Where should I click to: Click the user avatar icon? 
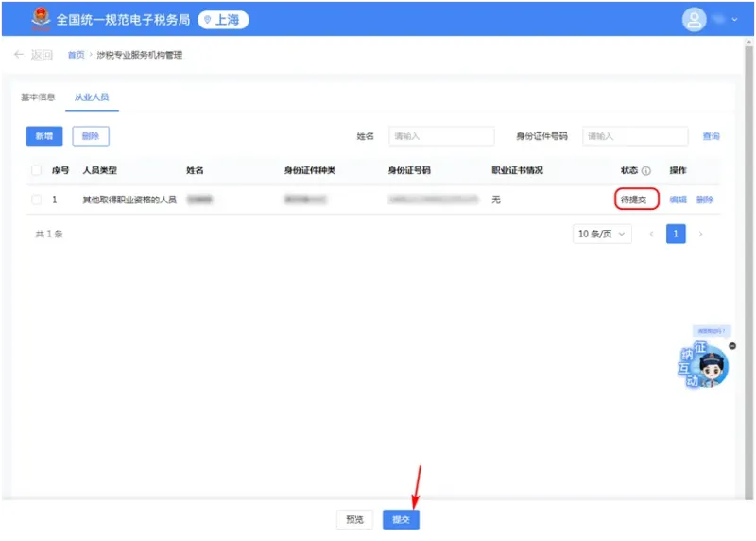tap(694, 20)
